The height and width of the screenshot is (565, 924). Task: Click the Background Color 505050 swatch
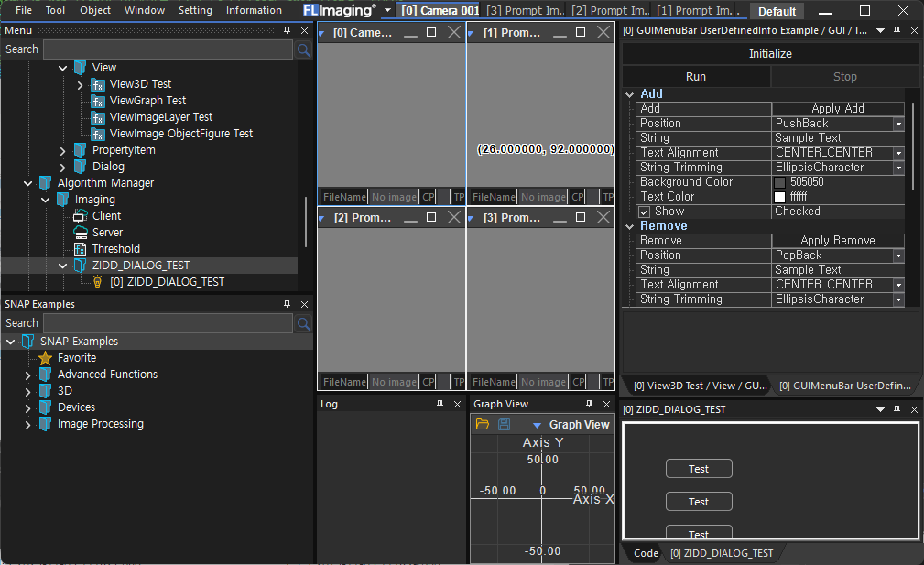[779, 182]
